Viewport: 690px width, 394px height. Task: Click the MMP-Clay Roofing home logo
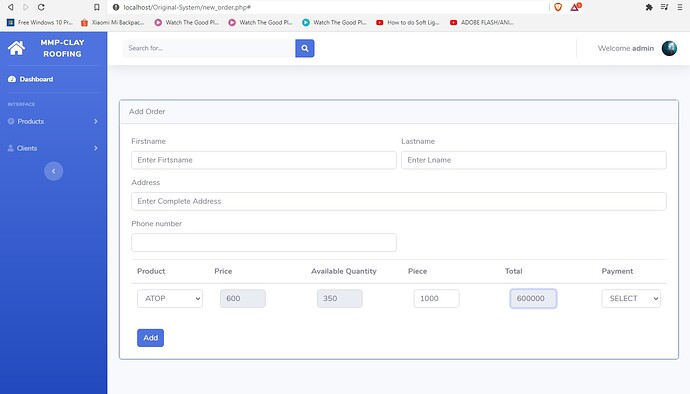[16, 48]
